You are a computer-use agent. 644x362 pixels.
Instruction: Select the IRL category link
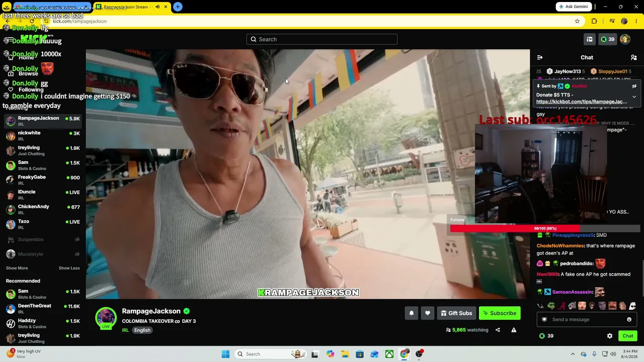[x=125, y=330]
